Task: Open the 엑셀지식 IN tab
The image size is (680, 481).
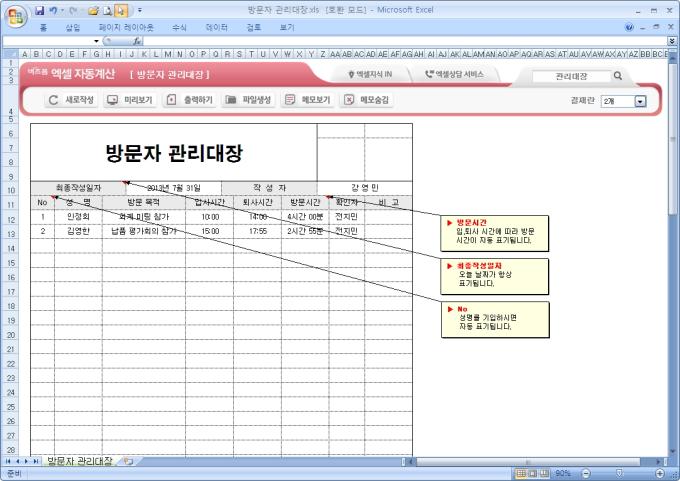Action: point(370,74)
